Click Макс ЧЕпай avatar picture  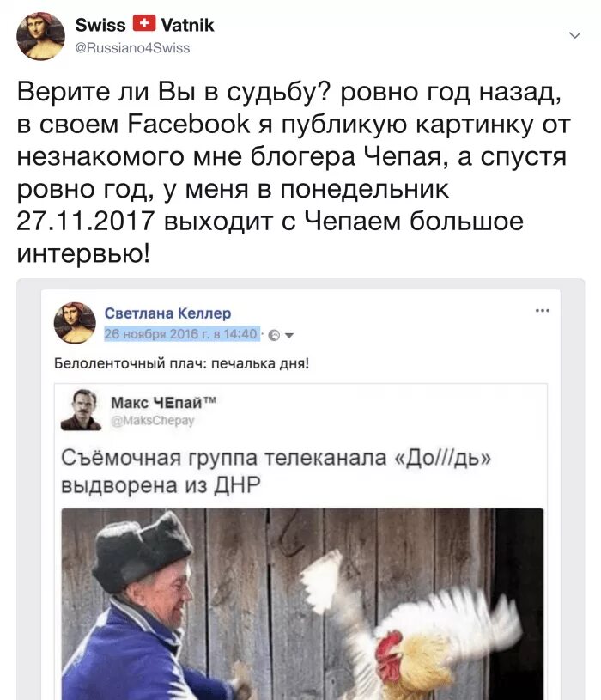point(81,410)
